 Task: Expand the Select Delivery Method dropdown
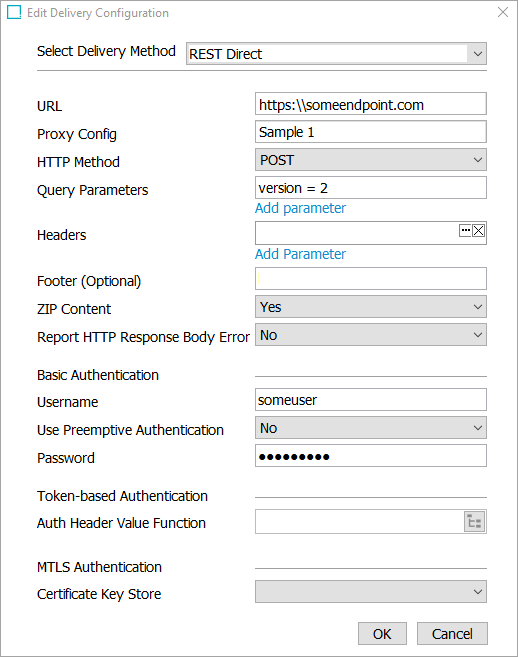pos(336,54)
